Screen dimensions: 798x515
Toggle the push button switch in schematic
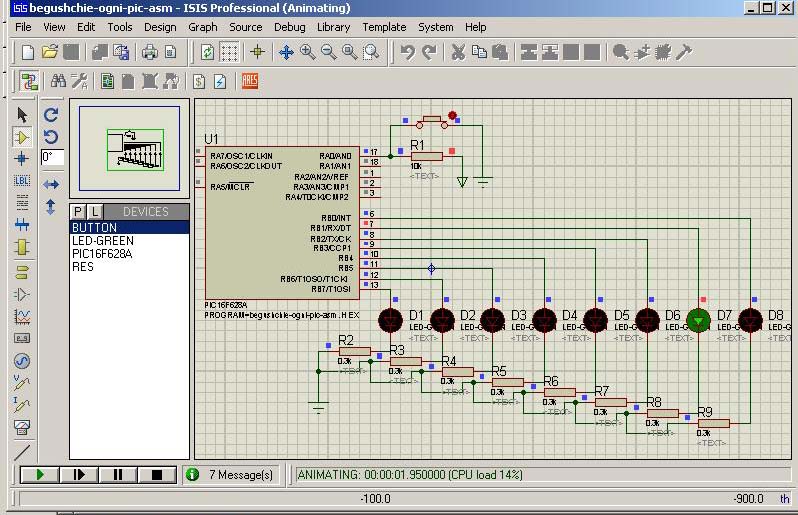433,121
